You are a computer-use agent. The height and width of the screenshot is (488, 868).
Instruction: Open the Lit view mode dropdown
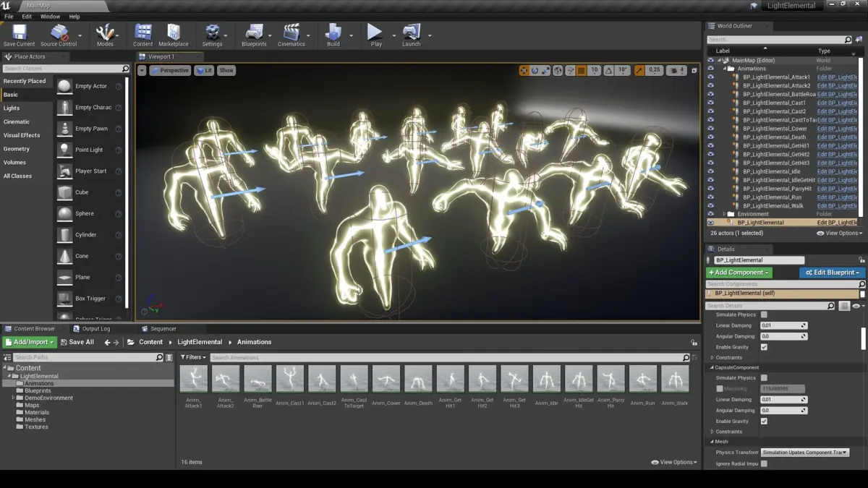[x=204, y=70]
